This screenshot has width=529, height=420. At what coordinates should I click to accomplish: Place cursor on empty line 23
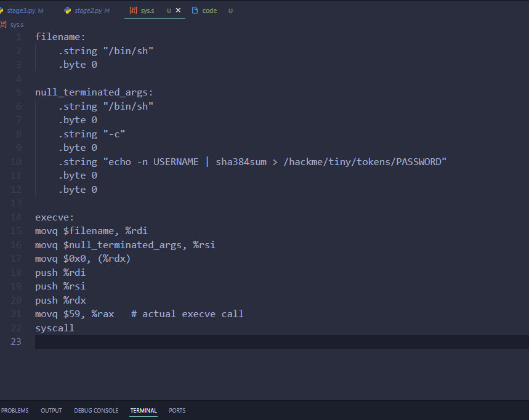point(246,342)
